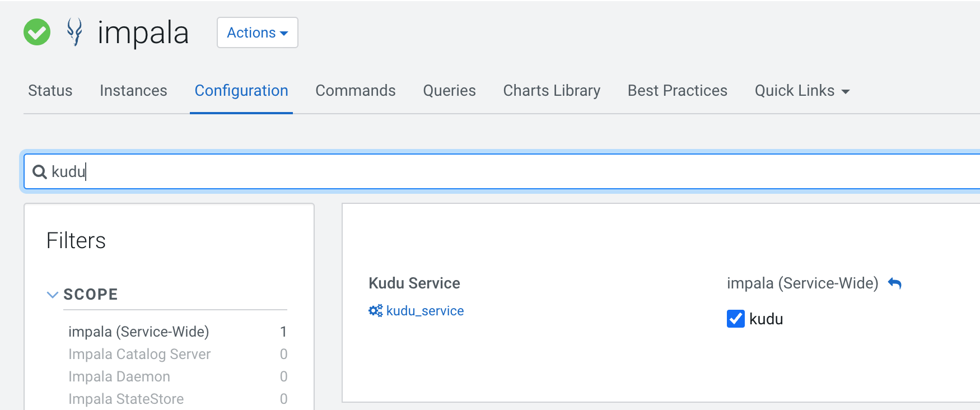Click the revert arrow next to impala (Service-Wide)
The height and width of the screenshot is (410, 980).
click(x=895, y=283)
